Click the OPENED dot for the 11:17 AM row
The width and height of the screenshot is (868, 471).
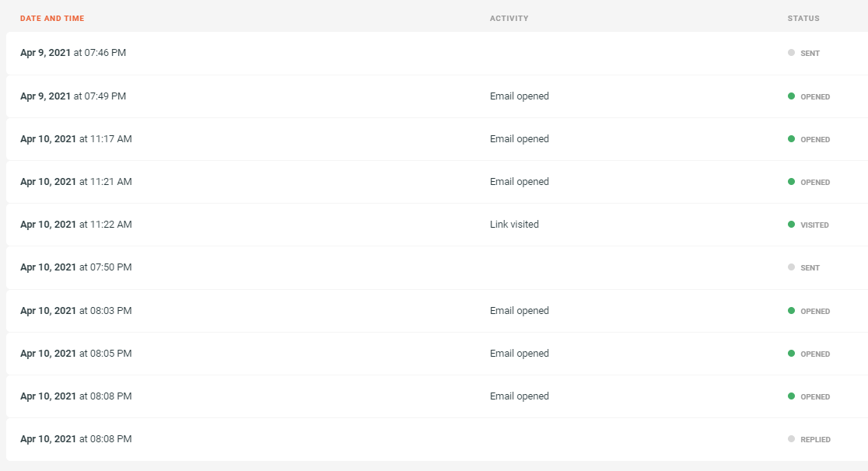[792, 138]
